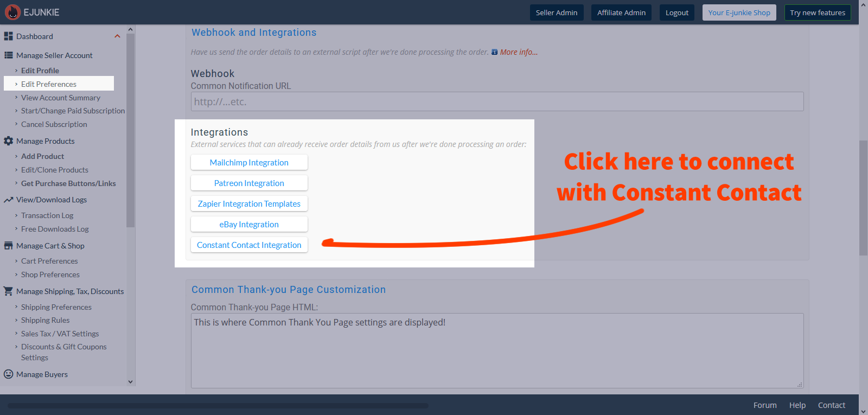Open the Constant Contact Integration button
This screenshot has height=415, width=868.
[249, 245]
